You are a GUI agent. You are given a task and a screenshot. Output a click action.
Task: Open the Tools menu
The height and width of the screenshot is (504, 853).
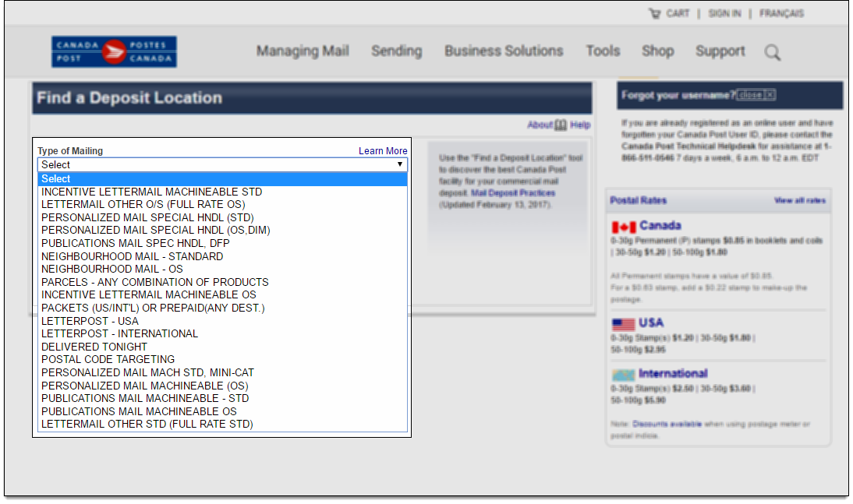pos(603,51)
